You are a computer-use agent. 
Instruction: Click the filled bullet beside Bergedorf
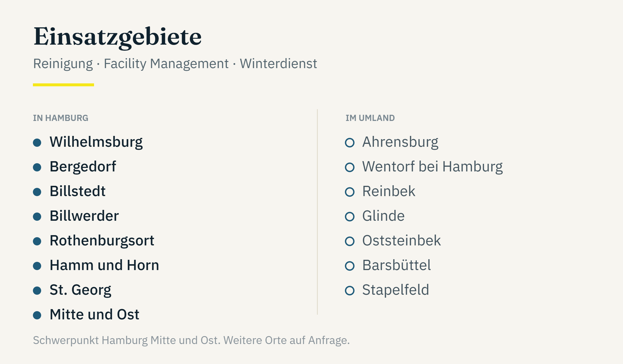[37, 167]
